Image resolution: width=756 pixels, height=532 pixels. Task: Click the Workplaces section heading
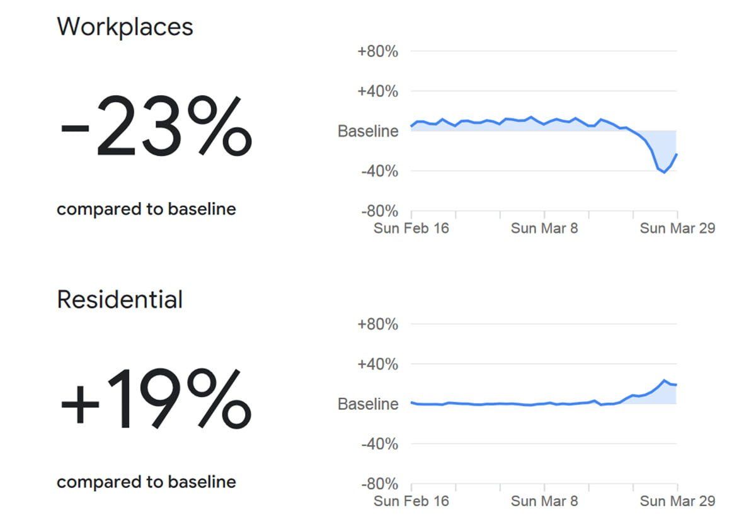pyautogui.click(x=125, y=27)
